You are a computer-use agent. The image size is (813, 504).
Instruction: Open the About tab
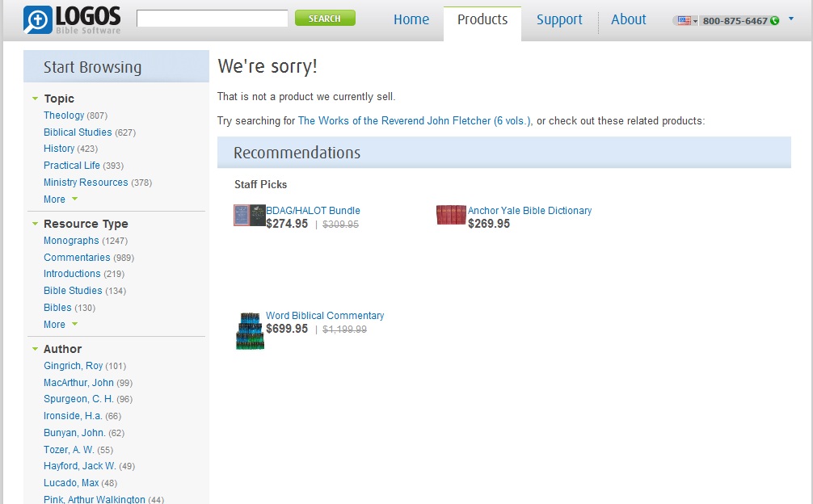coord(629,19)
